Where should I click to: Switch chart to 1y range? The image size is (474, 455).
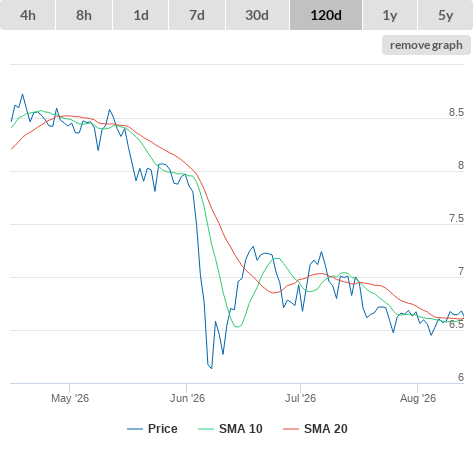click(390, 15)
